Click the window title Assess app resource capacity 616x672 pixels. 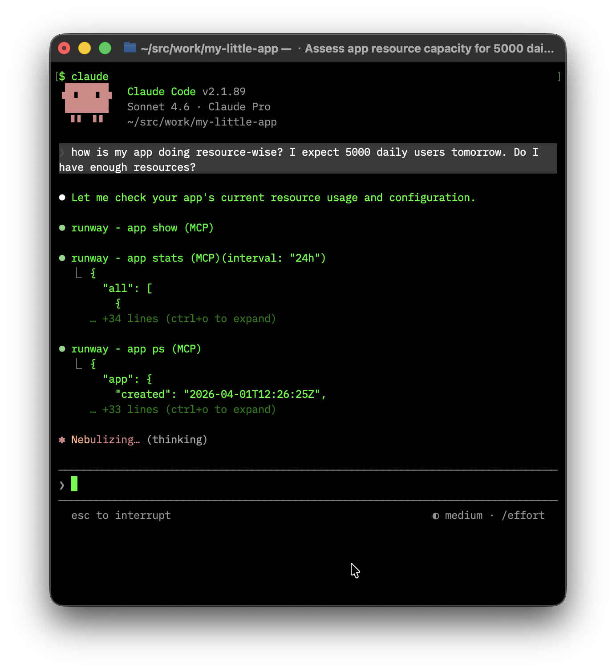[x=429, y=49]
